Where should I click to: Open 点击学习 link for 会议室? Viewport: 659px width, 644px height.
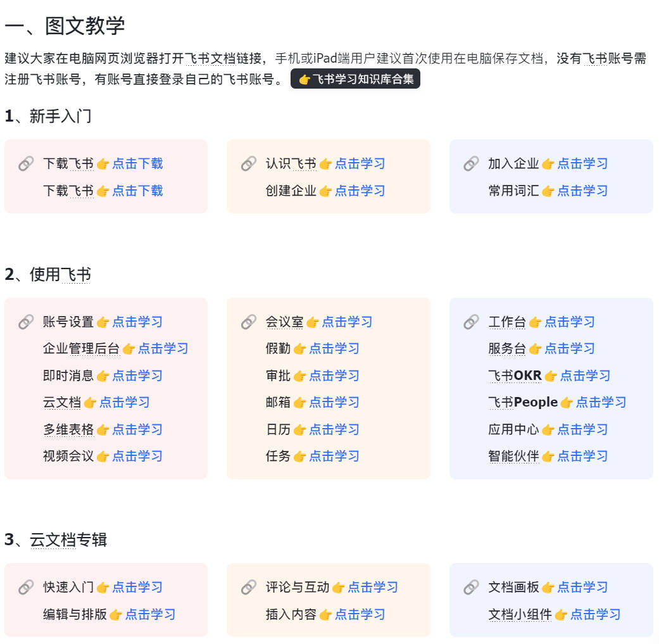point(347,322)
